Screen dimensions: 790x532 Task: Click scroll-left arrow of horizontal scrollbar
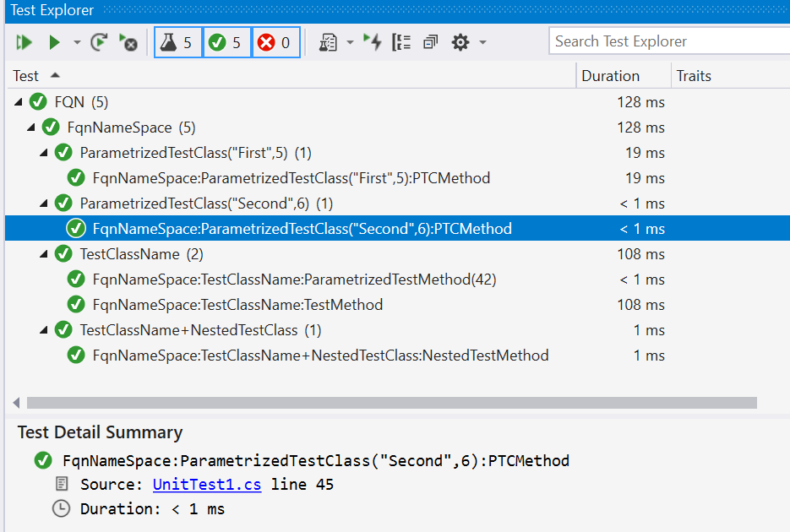[x=16, y=403]
